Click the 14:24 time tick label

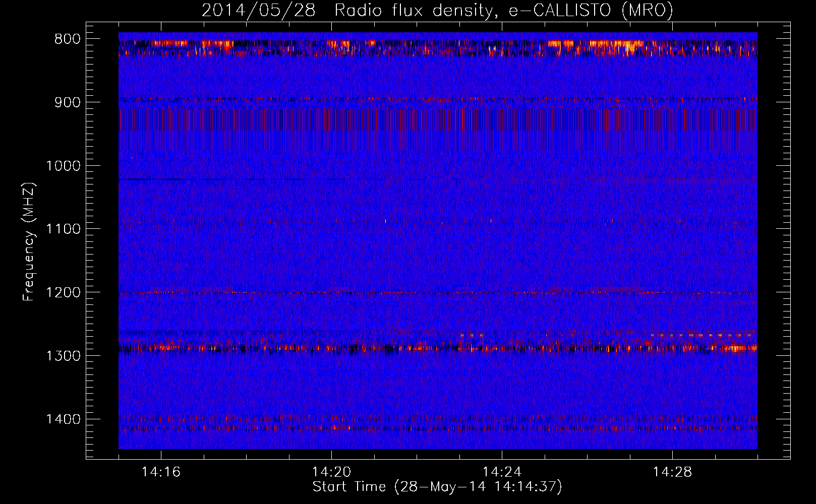pyautogui.click(x=502, y=472)
